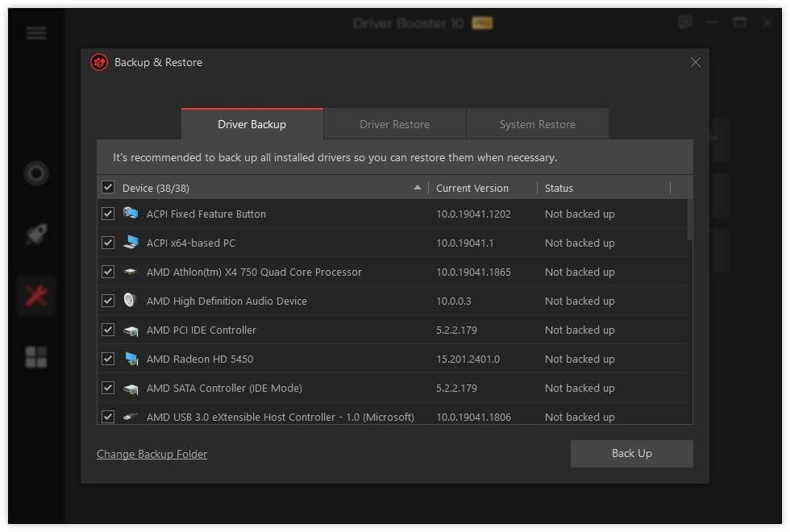
Task: Click AMD High Definition Audio Device name
Action: click(227, 301)
